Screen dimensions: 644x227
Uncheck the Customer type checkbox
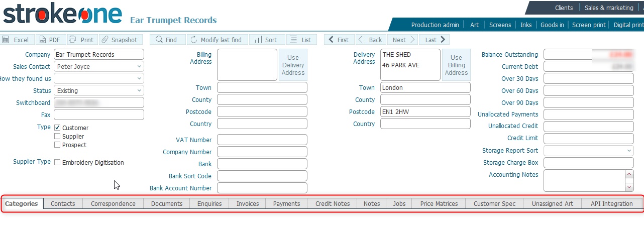(x=57, y=128)
